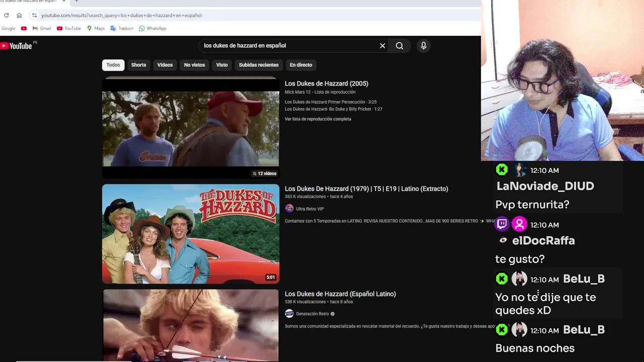
Task: Play Bo Duke y Billy Pricket 1:27 entry
Action: [x=334, y=109]
